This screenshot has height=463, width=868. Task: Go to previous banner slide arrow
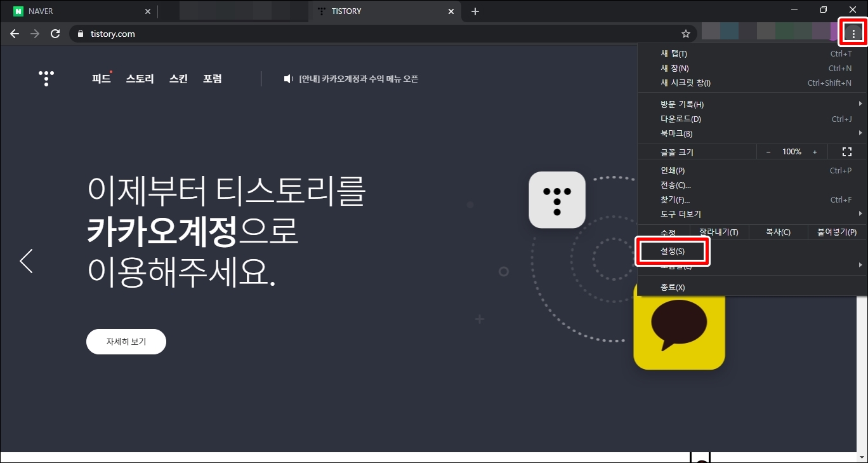click(26, 261)
